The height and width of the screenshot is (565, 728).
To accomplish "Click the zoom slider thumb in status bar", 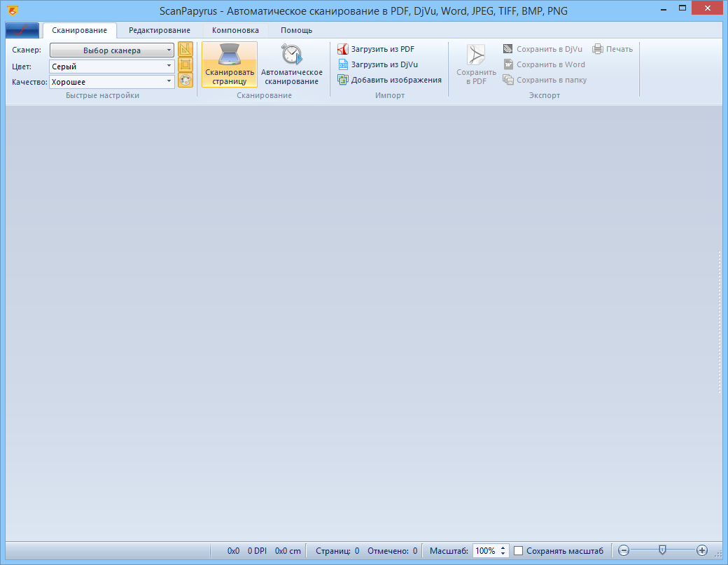I will tap(662, 550).
